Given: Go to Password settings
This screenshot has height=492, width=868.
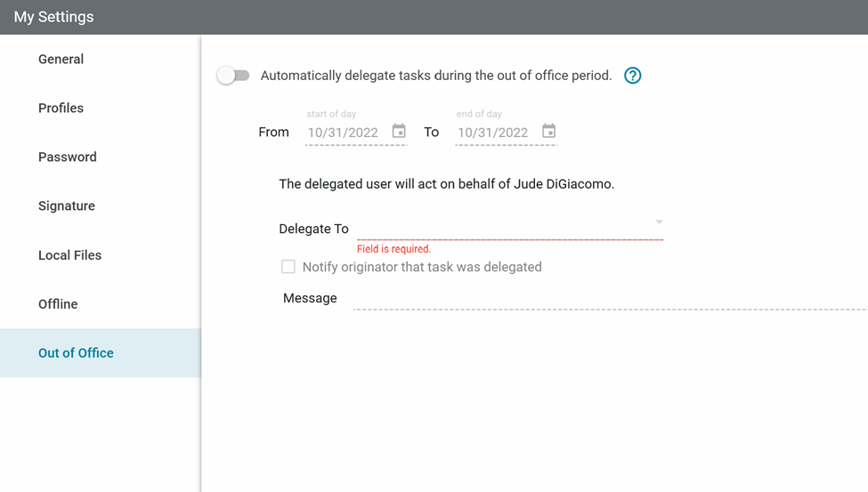Looking at the screenshot, I should [x=67, y=157].
